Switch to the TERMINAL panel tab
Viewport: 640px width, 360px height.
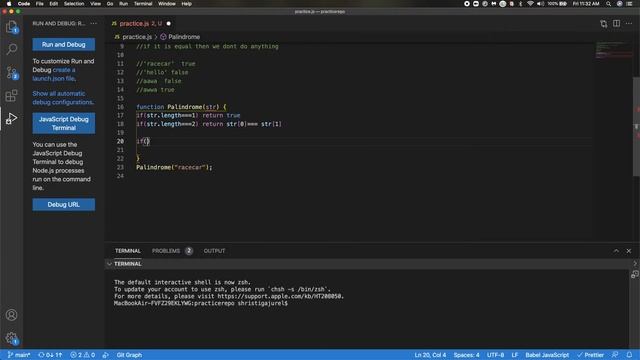click(127, 251)
